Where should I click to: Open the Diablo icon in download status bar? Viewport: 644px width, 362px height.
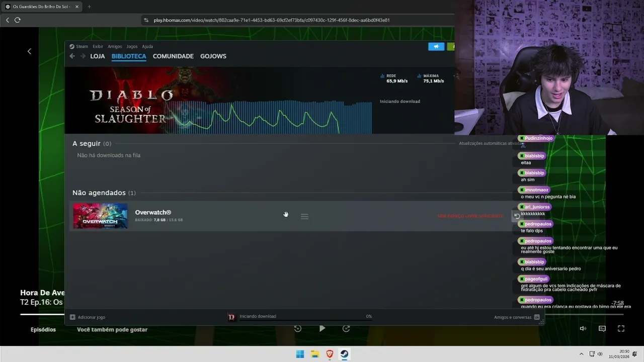point(231,317)
